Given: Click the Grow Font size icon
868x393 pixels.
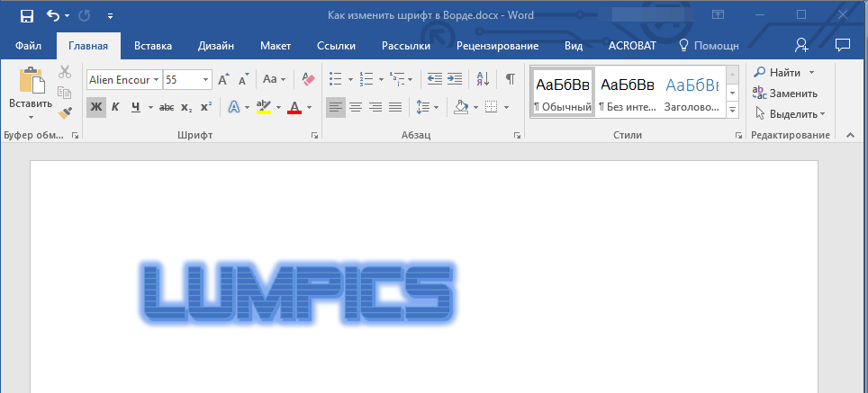Looking at the screenshot, I should point(223,79).
